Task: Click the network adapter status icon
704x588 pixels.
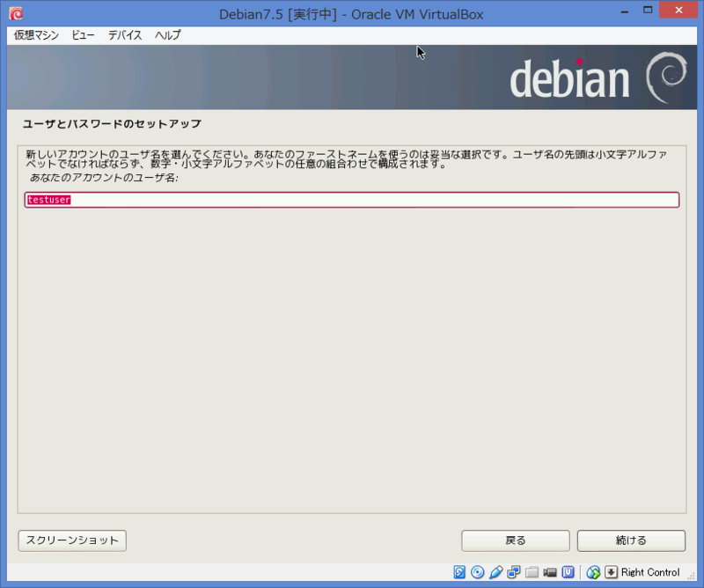Action: coord(513,571)
